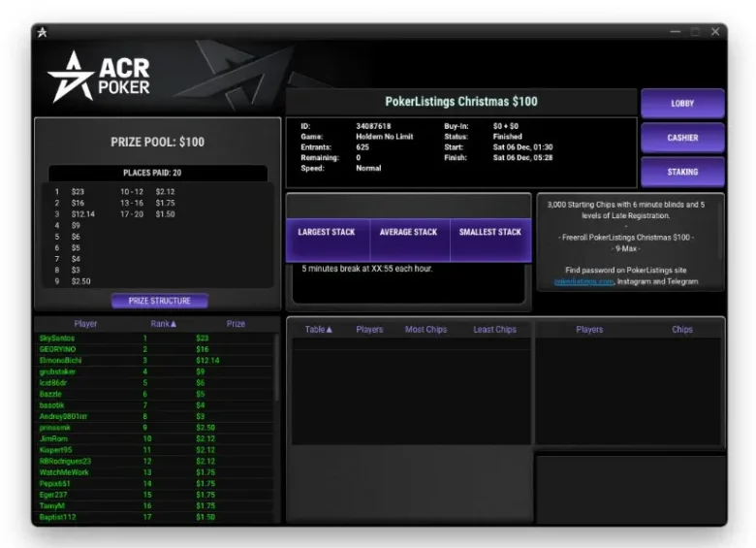Select player RBRodrigues23 row
This screenshot has width=756, height=548.
click(x=156, y=461)
